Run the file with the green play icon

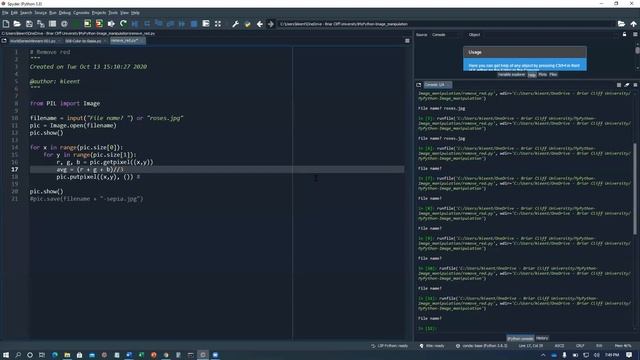click(76, 24)
